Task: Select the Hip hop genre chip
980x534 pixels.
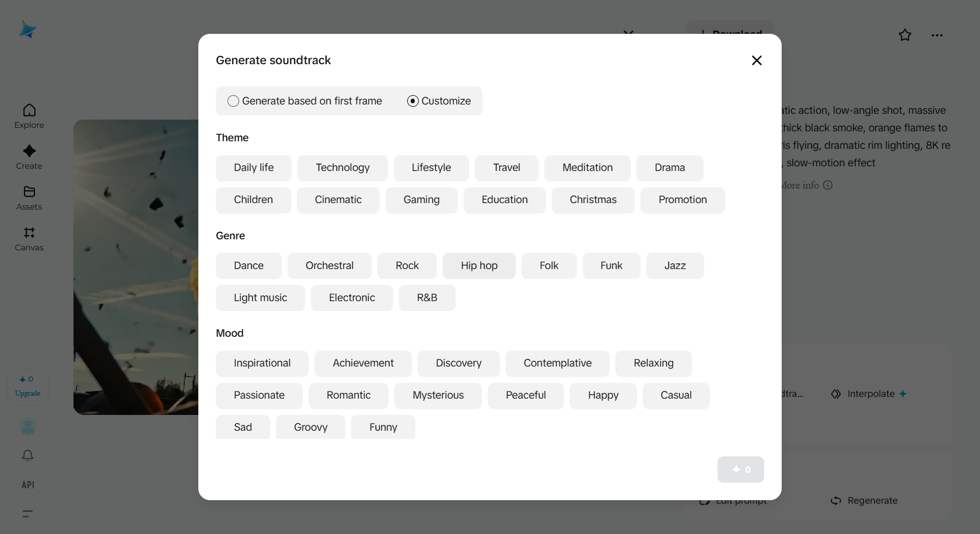Action: (478, 266)
